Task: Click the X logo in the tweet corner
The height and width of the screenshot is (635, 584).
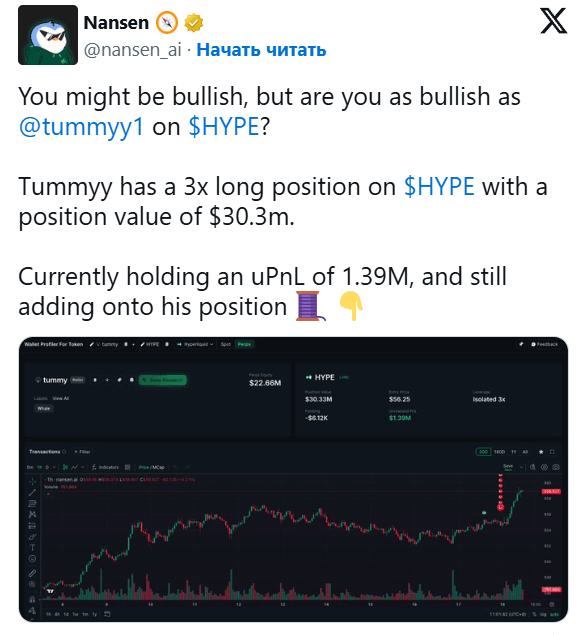Action: tap(554, 21)
